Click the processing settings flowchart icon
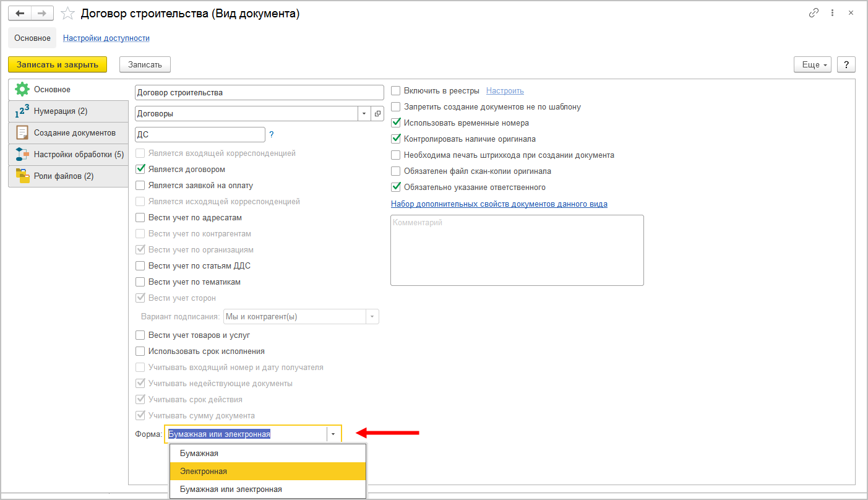Viewport: 868px width, 500px height. click(x=22, y=154)
